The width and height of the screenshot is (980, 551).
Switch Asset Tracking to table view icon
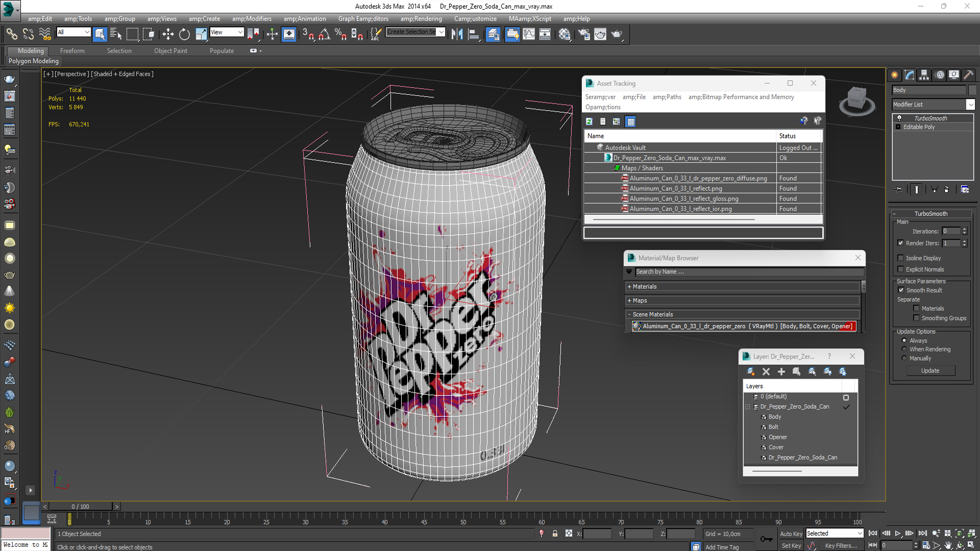click(x=631, y=121)
